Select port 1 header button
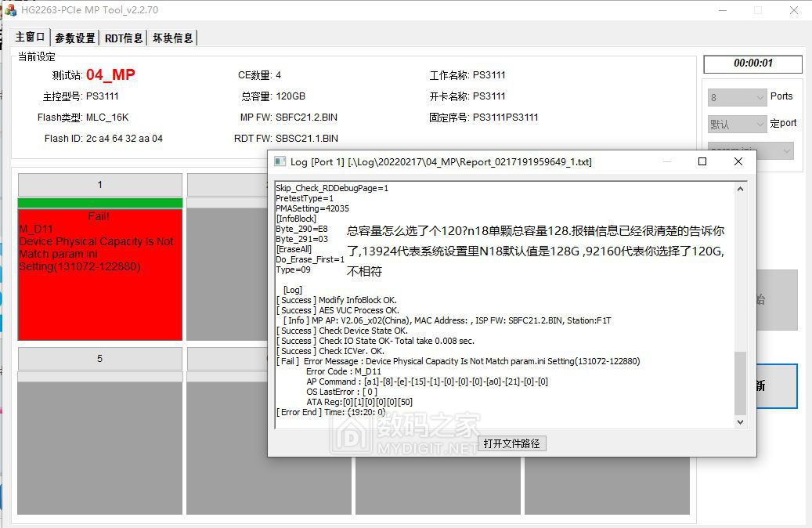This screenshot has width=812, height=528. coord(100,185)
